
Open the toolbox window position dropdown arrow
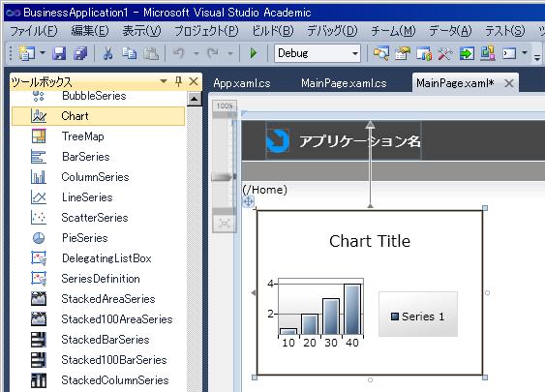click(x=164, y=81)
